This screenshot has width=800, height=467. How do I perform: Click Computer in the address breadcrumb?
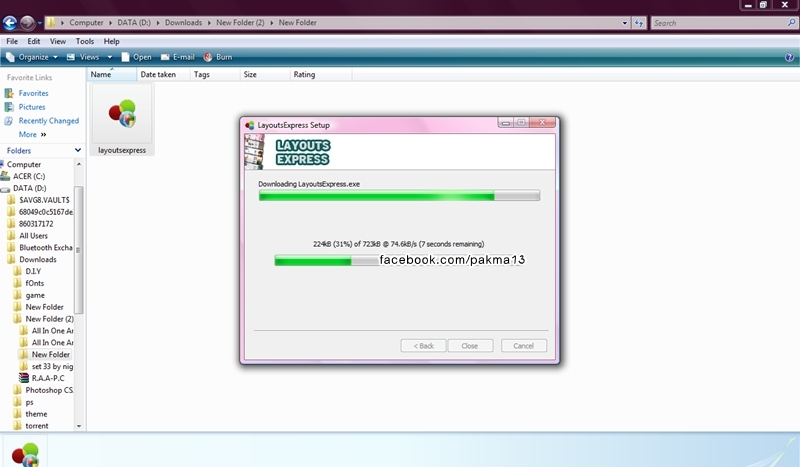tap(86, 23)
